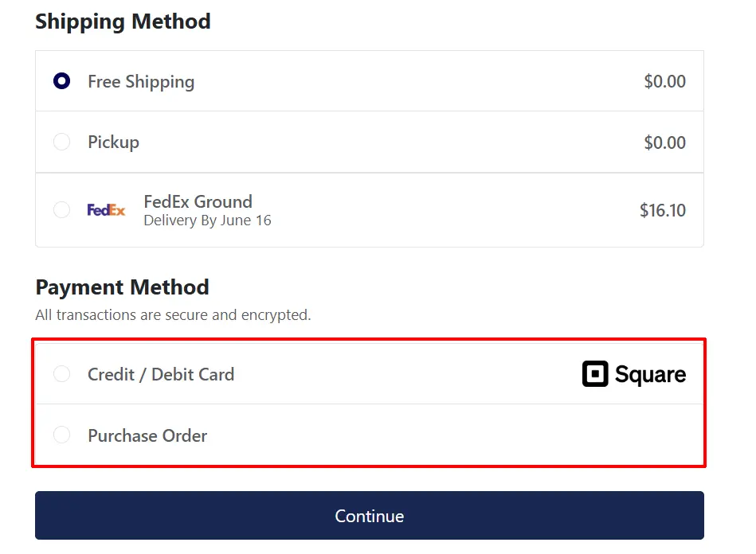Image resolution: width=756 pixels, height=554 pixels.
Task: Click the Pickup option label
Action: pyautogui.click(x=114, y=142)
